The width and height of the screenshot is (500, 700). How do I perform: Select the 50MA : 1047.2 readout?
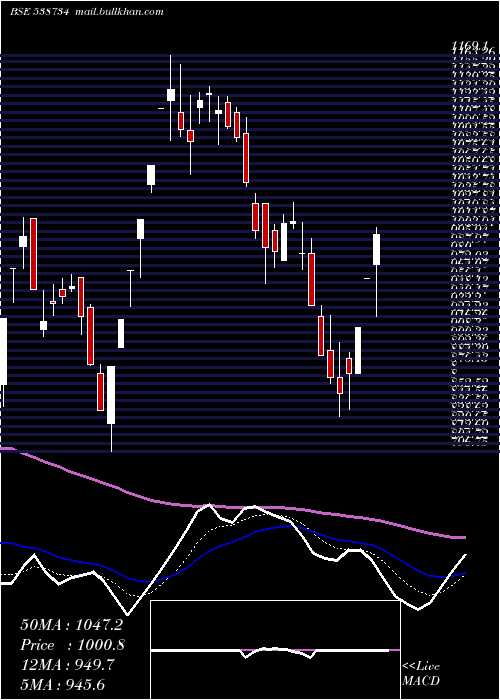(71, 625)
